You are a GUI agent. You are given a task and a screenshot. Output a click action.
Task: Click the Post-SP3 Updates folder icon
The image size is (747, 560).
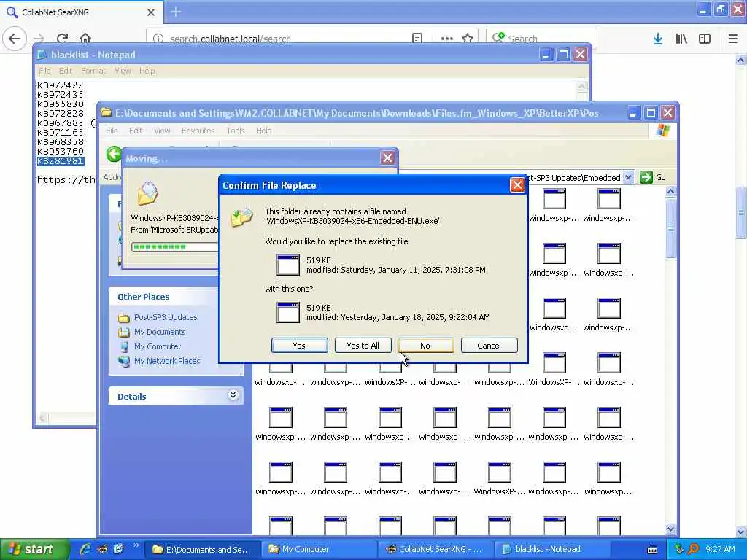[x=124, y=318]
